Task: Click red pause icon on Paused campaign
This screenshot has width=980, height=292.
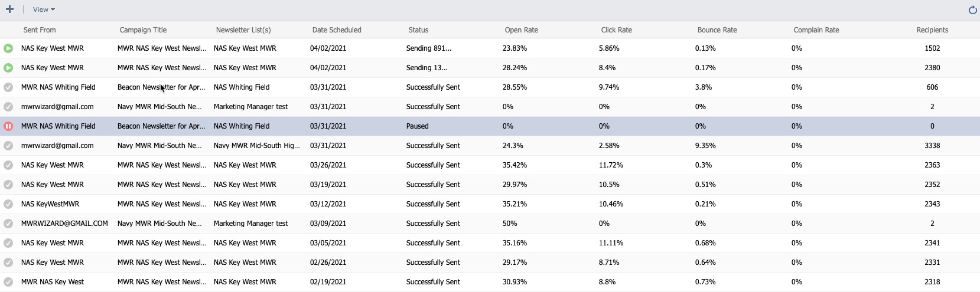Action: tap(8, 126)
